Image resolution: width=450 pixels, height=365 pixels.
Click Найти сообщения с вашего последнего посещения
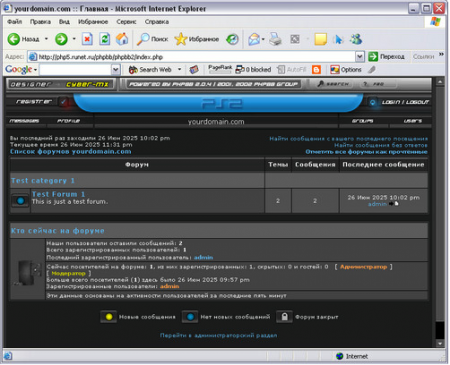coord(349,139)
